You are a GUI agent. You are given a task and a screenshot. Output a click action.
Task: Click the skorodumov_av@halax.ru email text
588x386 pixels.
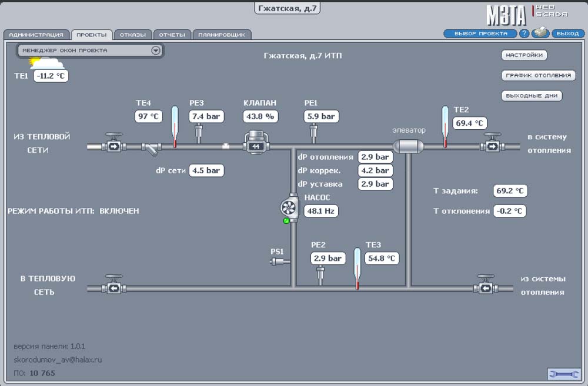pyautogui.click(x=58, y=360)
